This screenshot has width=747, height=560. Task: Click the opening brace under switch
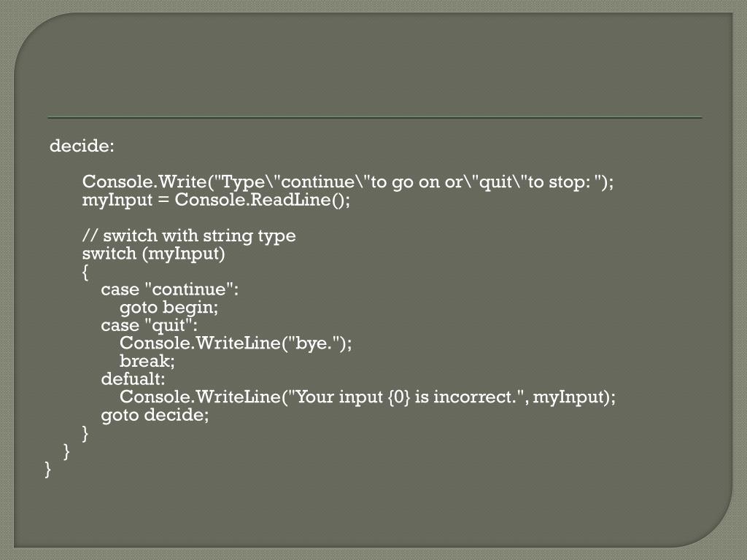(85, 272)
